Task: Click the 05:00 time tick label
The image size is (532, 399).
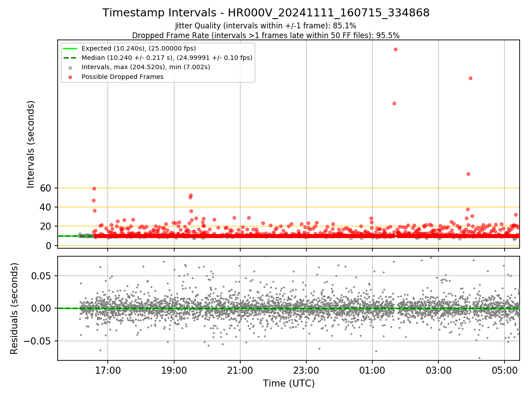Action: tap(505, 370)
